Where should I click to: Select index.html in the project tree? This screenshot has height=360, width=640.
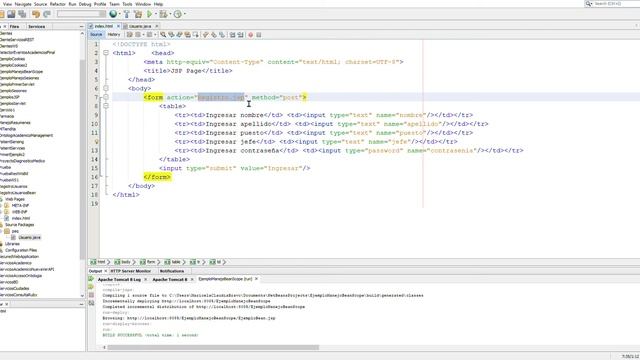[20, 218]
